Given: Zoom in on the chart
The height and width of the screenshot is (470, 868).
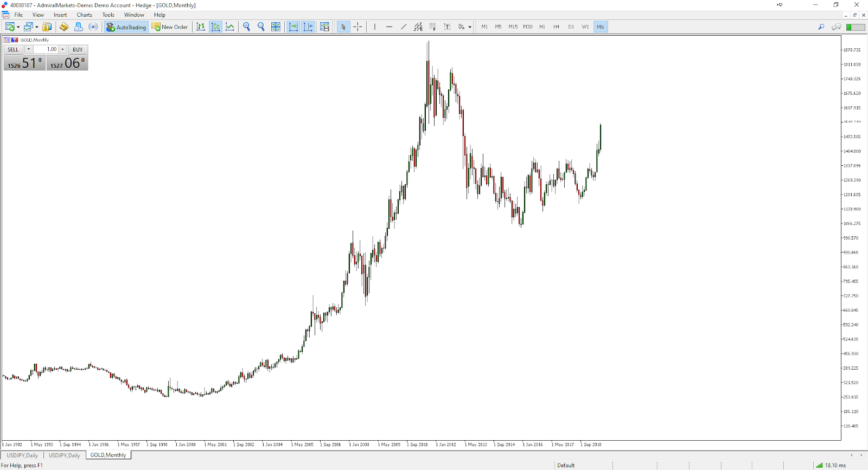Looking at the screenshot, I should tap(247, 27).
